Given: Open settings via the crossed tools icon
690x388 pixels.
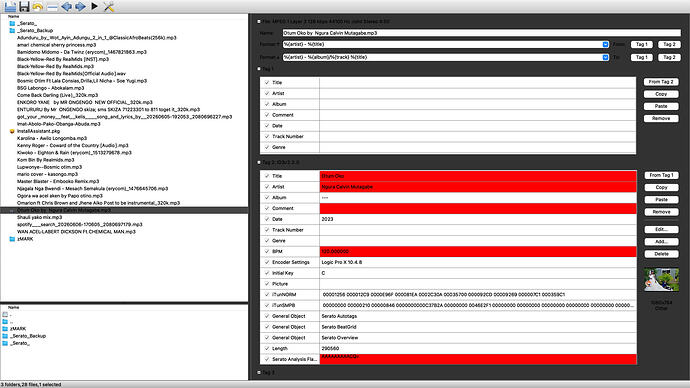Looking at the screenshot, I should click(109, 7).
